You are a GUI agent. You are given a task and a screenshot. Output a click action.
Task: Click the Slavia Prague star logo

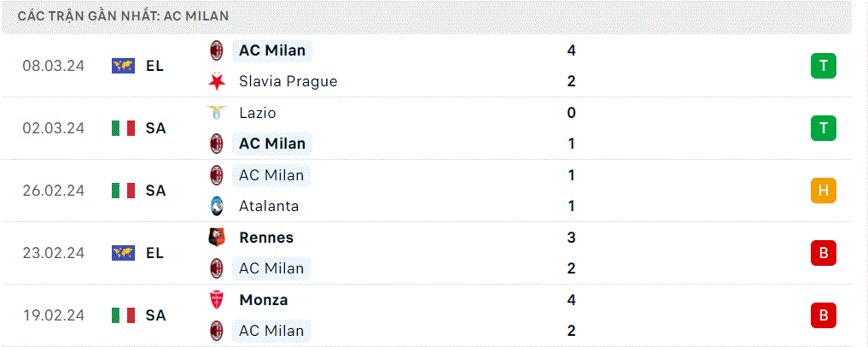(x=216, y=81)
